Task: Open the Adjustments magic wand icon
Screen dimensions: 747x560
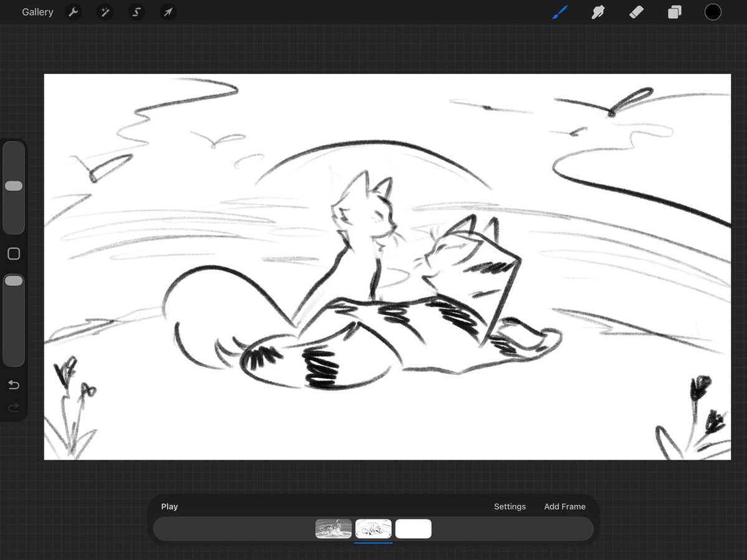Action: (105, 12)
